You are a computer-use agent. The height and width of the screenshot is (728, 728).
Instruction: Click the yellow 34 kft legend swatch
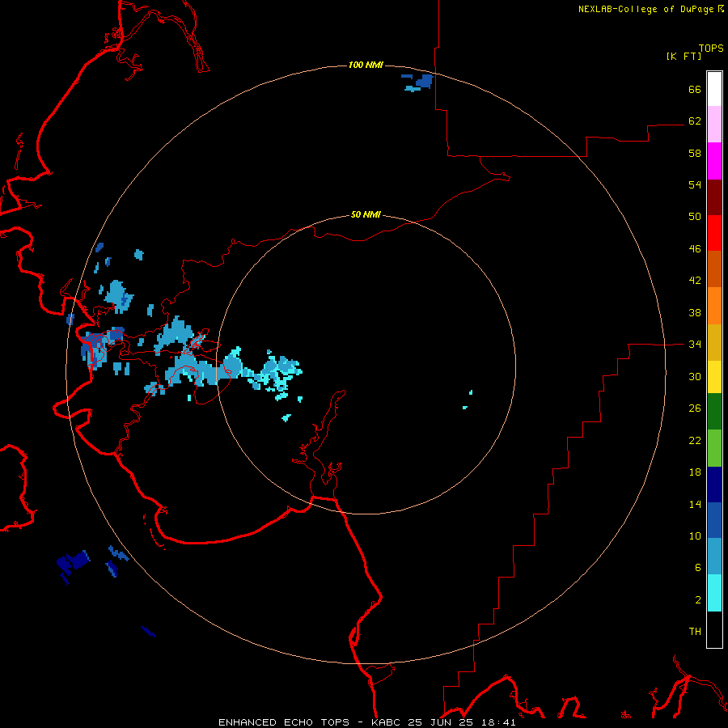tap(714, 377)
